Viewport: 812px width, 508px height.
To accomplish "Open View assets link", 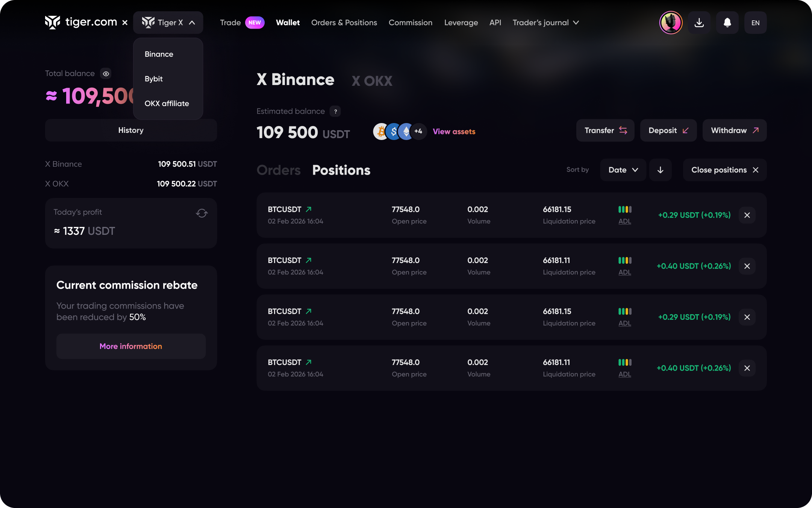I will point(454,132).
